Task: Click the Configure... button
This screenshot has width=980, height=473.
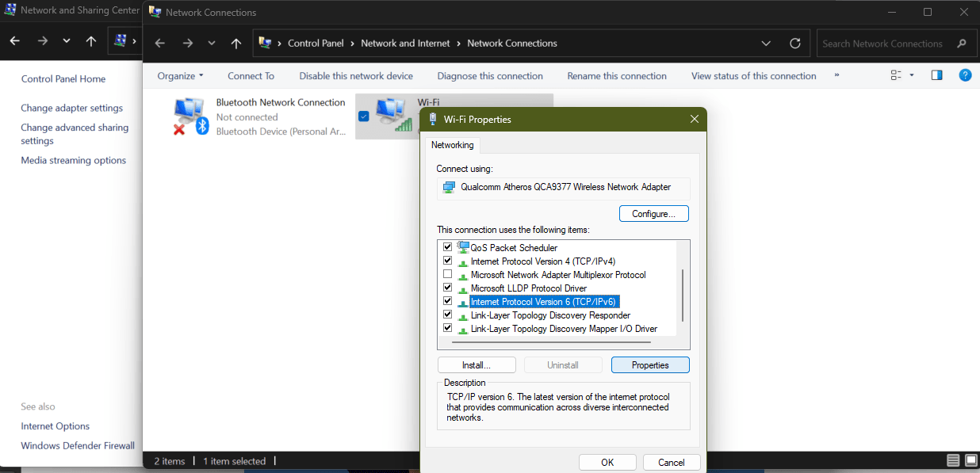Action: point(653,214)
